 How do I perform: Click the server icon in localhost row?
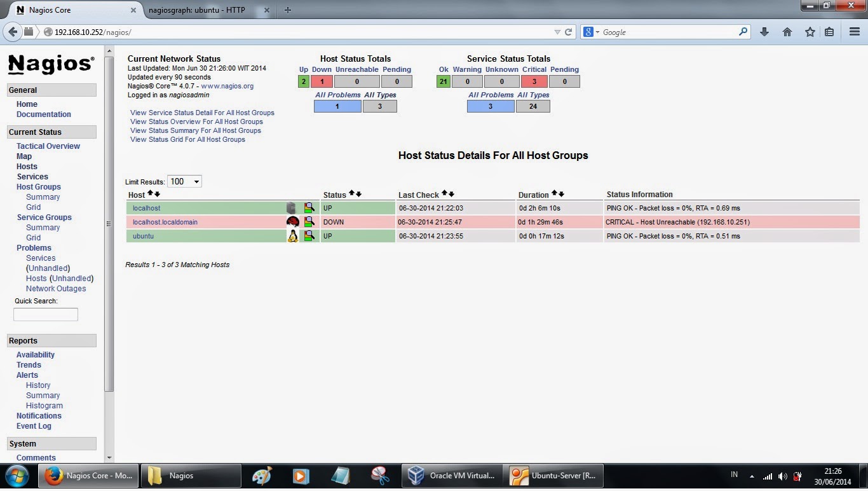(292, 208)
